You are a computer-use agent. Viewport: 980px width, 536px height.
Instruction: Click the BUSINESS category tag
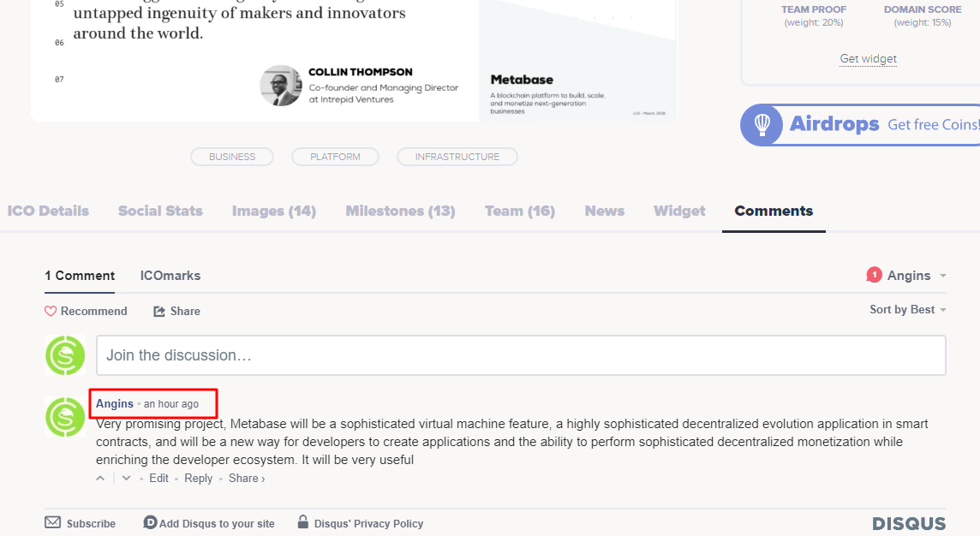click(232, 157)
